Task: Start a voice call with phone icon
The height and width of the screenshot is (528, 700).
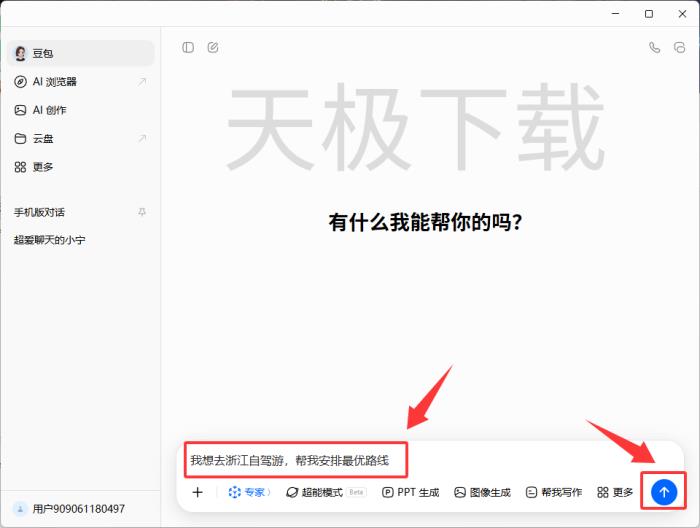Action: point(654,47)
